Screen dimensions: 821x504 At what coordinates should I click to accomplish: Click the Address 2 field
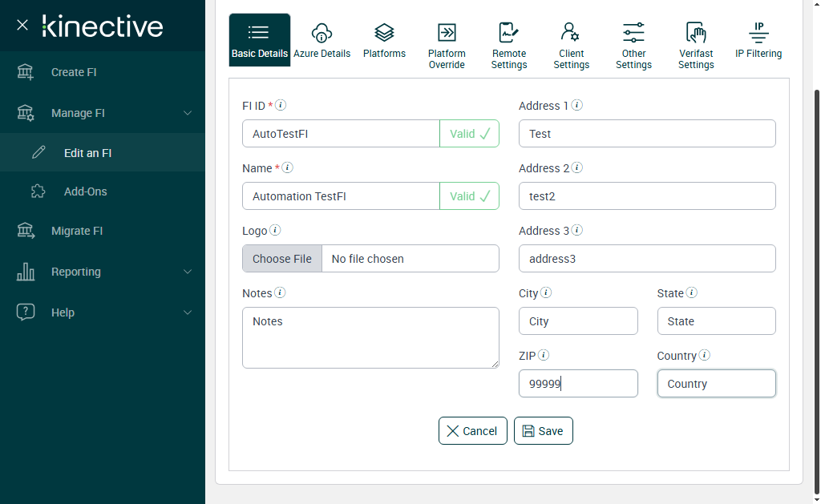point(647,196)
